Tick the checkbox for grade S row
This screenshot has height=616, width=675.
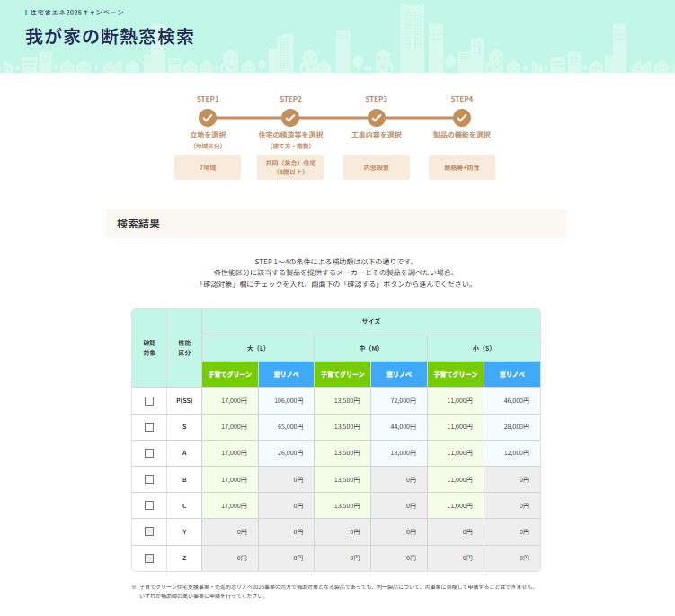pos(149,427)
